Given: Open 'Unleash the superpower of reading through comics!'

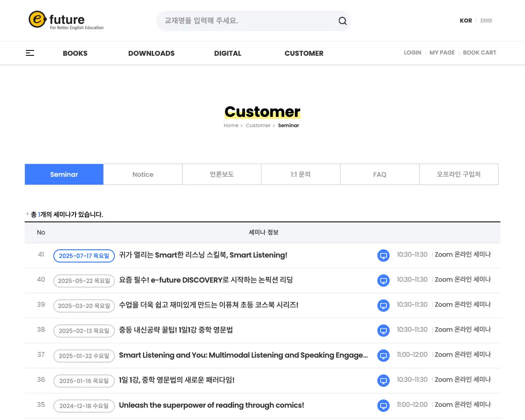Looking at the screenshot, I should [x=212, y=405].
